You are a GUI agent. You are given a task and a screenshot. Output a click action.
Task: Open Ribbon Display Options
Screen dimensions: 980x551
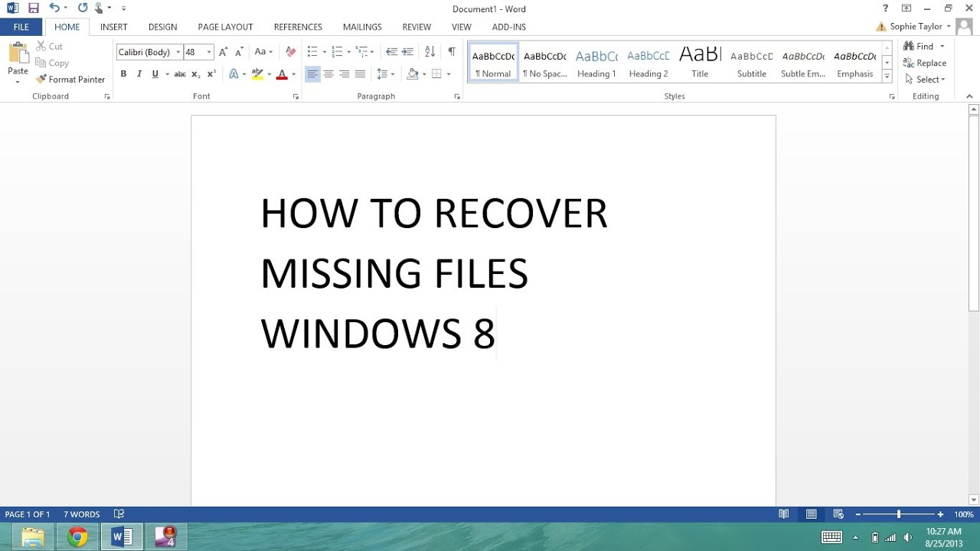[906, 8]
